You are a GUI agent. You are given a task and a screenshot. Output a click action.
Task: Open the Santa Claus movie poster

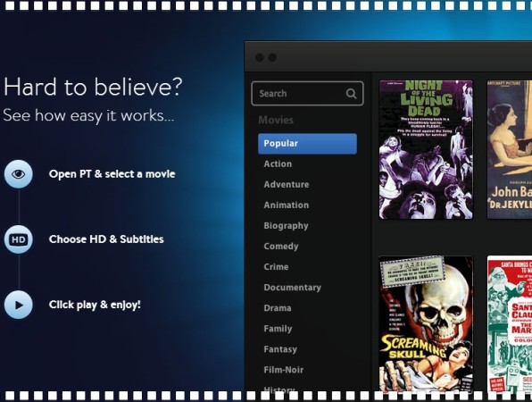pos(510,324)
